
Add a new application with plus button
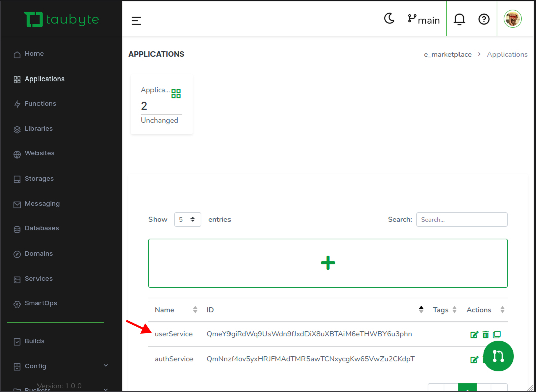coord(328,263)
